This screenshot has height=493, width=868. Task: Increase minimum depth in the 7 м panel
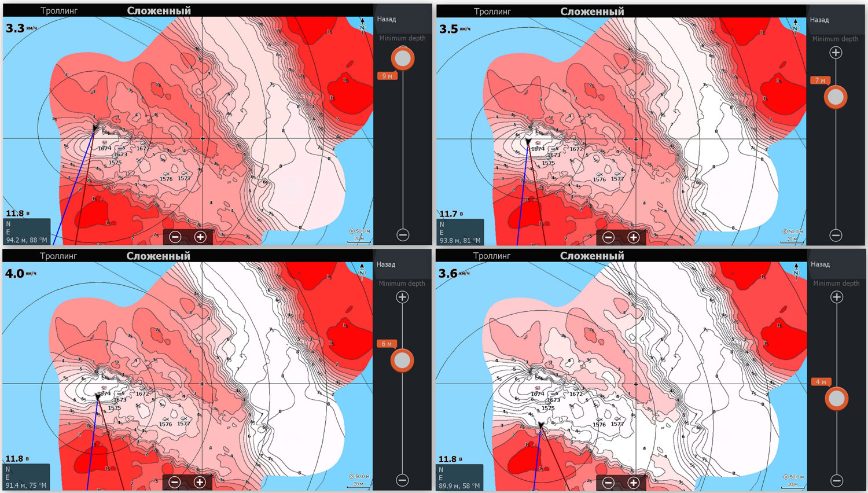(836, 53)
